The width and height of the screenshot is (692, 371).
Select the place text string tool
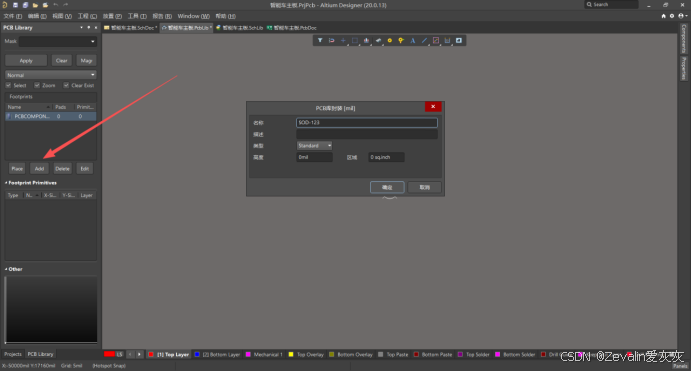[413, 41]
